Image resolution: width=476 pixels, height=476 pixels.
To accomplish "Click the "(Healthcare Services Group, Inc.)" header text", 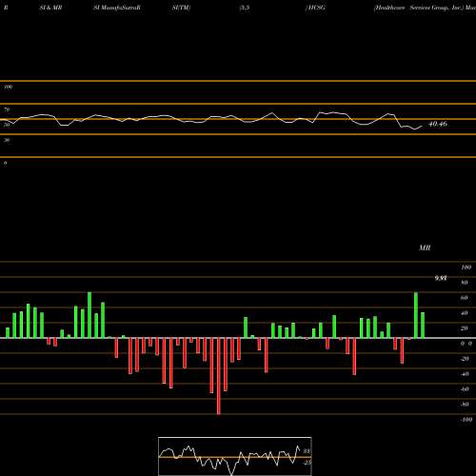I will 418,8.
